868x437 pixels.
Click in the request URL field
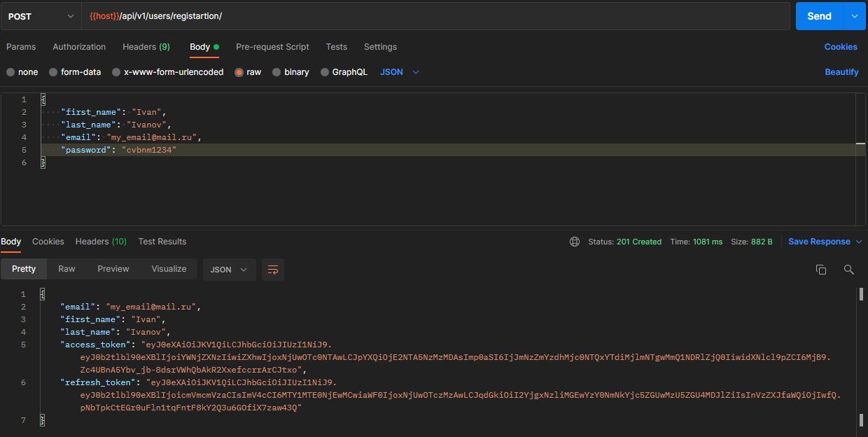(435, 16)
